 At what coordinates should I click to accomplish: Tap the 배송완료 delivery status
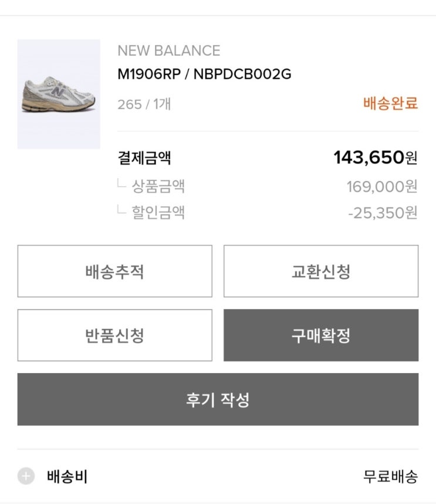tap(390, 103)
